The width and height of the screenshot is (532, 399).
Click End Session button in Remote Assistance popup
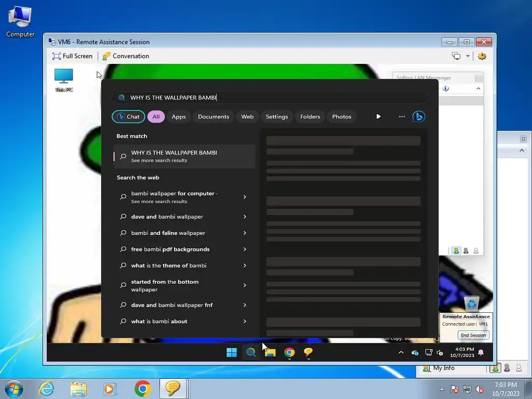pyautogui.click(x=473, y=335)
